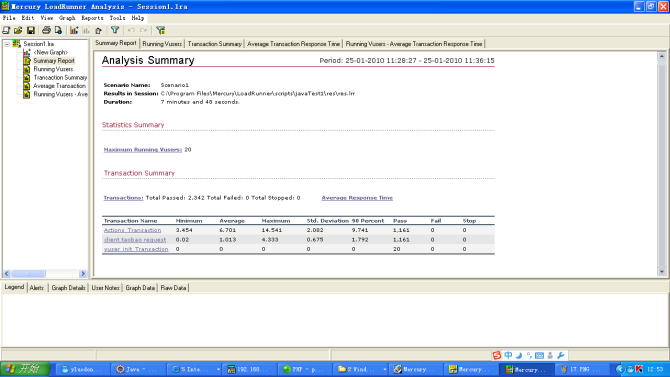
Task: Save the session with the floppy disk icon
Action: (x=31, y=30)
